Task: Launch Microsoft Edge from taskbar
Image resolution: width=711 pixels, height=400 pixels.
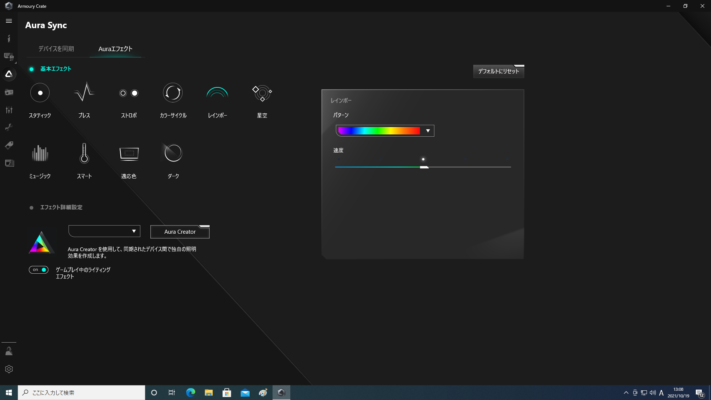Action: (190, 392)
